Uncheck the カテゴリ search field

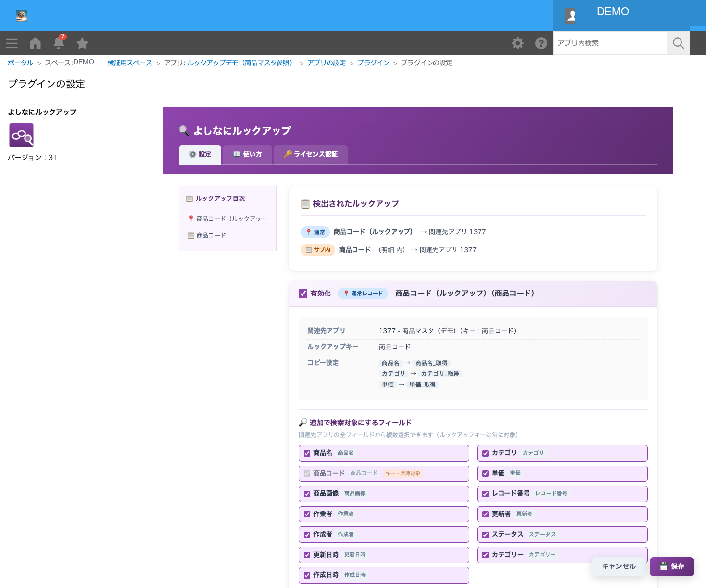(x=485, y=453)
